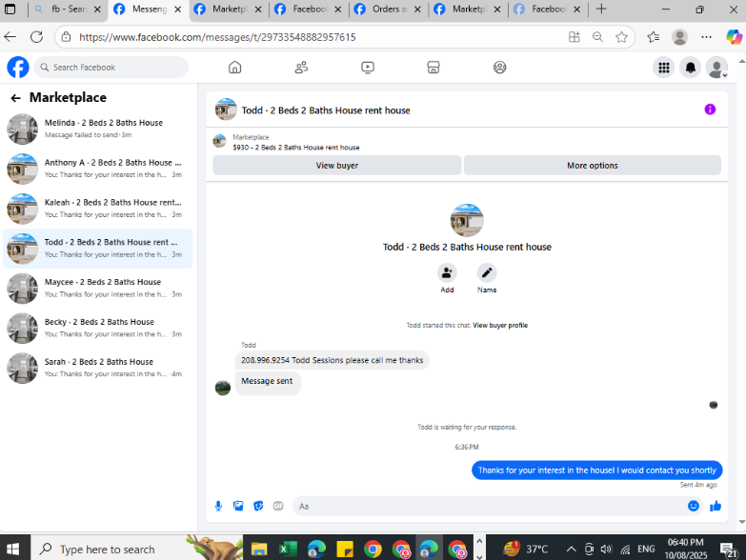Image resolution: width=746 pixels, height=560 pixels.
Task: Switch to the second Marketplace browser tab
Action: [x=469, y=9]
